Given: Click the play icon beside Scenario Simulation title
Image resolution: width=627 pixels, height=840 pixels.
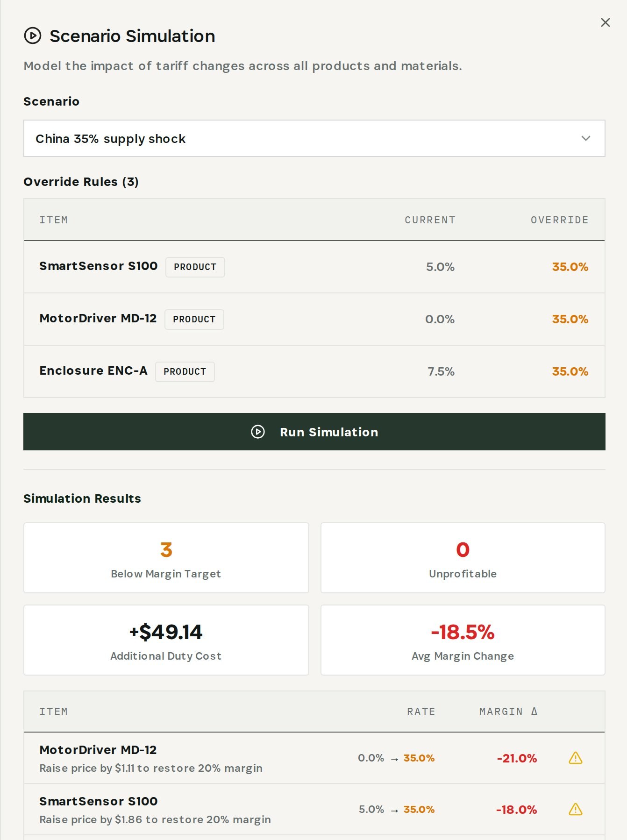Looking at the screenshot, I should pos(33,36).
